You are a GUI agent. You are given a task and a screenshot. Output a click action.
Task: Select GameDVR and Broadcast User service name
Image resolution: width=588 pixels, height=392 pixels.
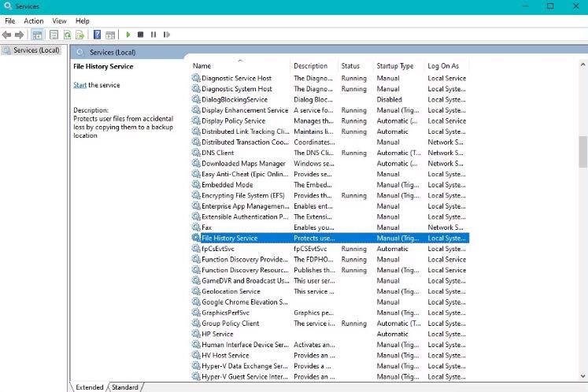point(246,280)
